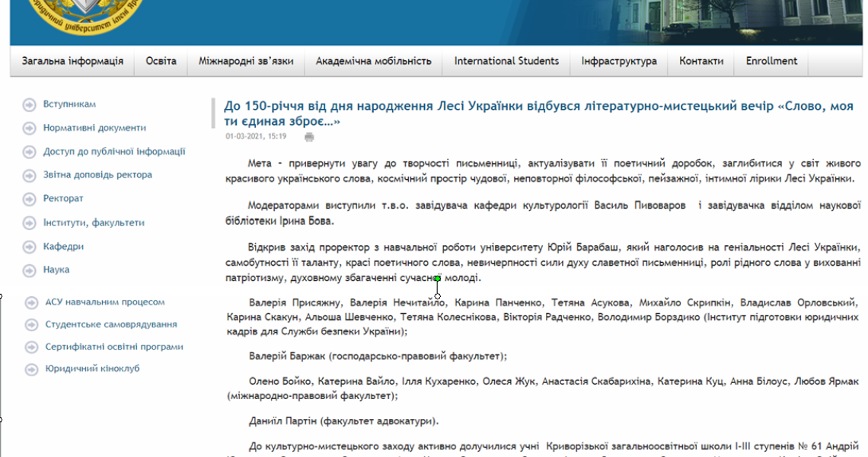The height and width of the screenshot is (457, 868).
Task: Open Звітна доповідь ректора link
Action: click(97, 175)
